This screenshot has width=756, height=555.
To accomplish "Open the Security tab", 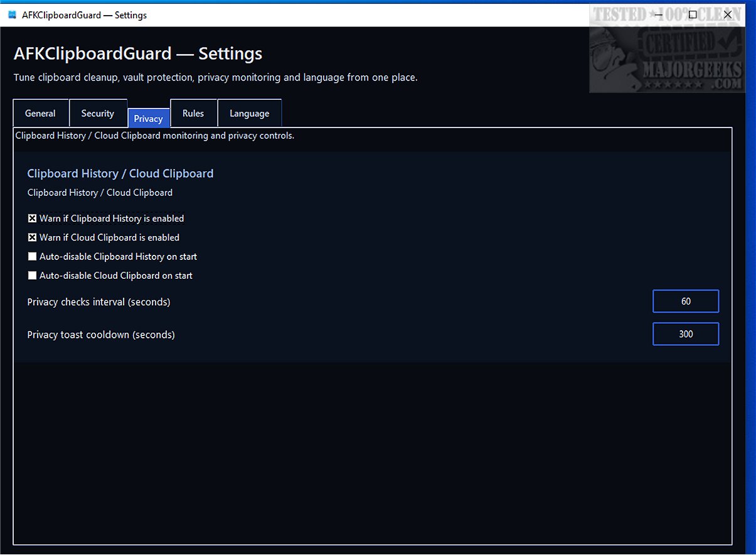I will pyautogui.click(x=98, y=114).
